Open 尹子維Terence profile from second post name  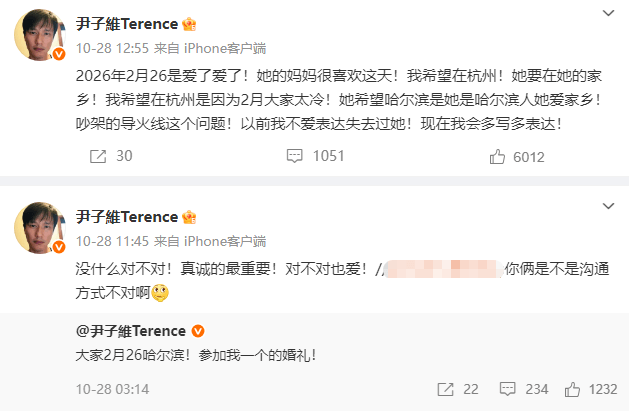point(128,218)
